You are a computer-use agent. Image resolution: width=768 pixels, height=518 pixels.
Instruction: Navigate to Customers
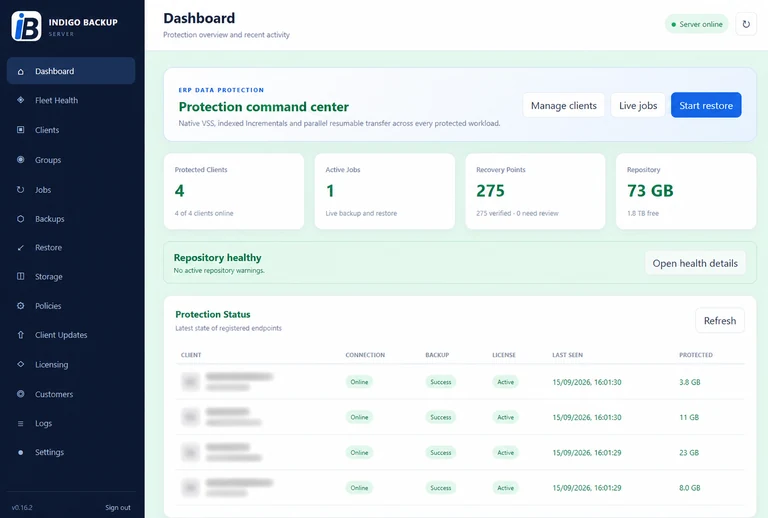click(71, 394)
